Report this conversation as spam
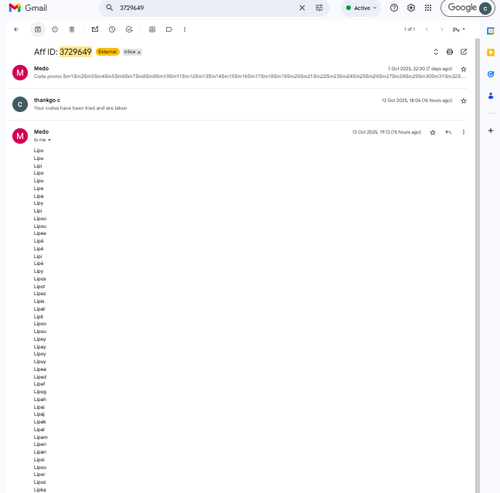500x493 pixels. (55, 29)
